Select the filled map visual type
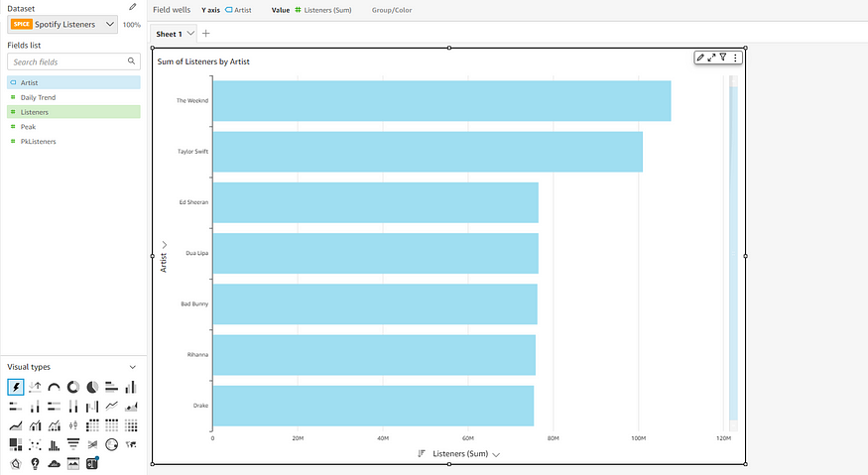868x475 pixels. pyautogui.click(x=131, y=444)
